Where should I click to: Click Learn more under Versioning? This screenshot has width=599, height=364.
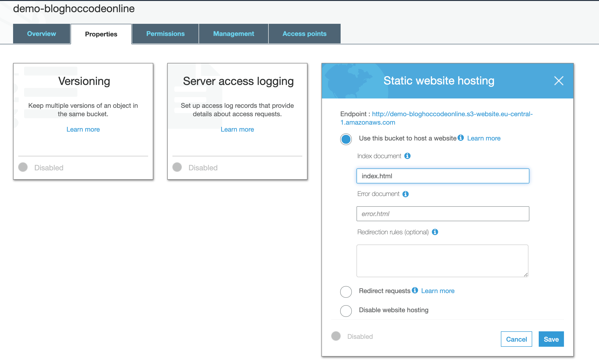[83, 129]
